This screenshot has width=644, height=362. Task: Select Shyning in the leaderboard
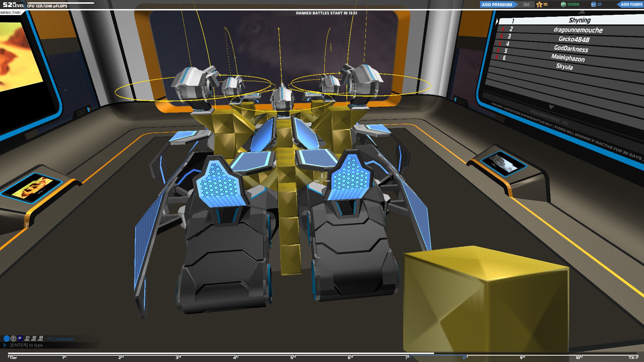tap(579, 20)
